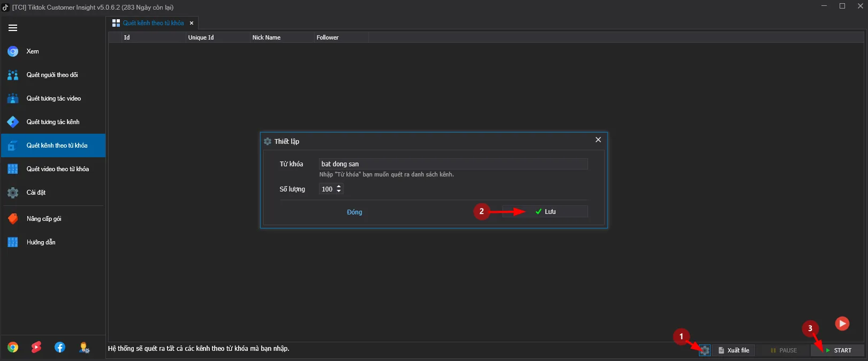Click the Đóng link to dismiss dialog
Screen dimensions: 868x361
coord(354,212)
